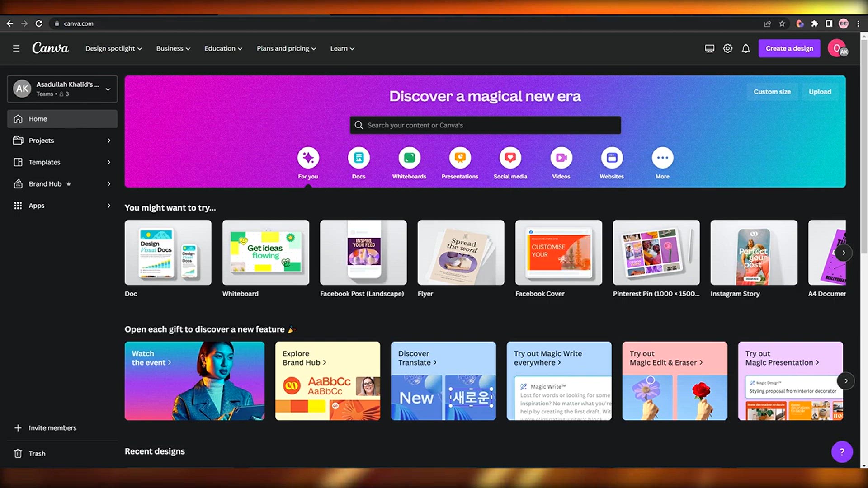Open the browser three-dot menu
The image size is (868, 488).
[x=858, y=23]
